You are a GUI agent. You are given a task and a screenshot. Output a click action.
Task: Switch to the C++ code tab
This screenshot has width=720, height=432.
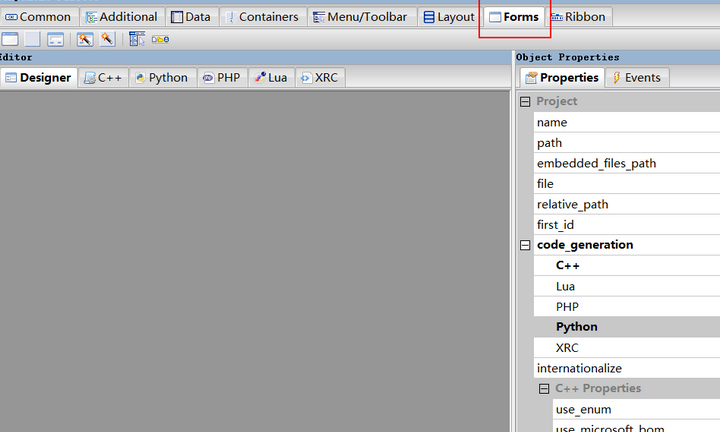pos(103,78)
